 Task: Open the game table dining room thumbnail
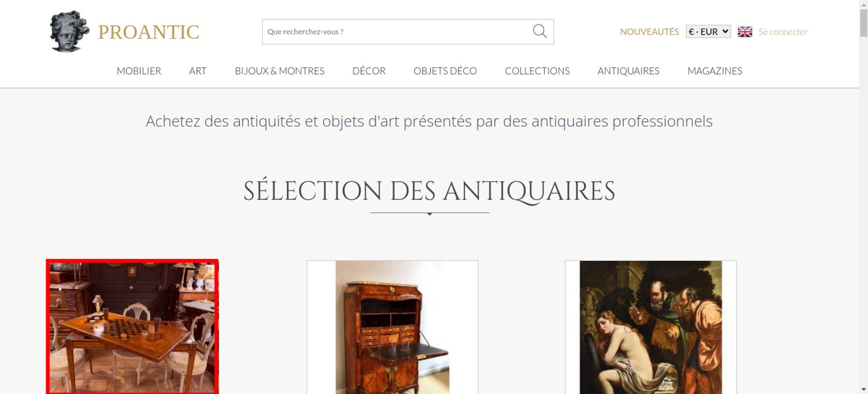pyautogui.click(x=132, y=327)
